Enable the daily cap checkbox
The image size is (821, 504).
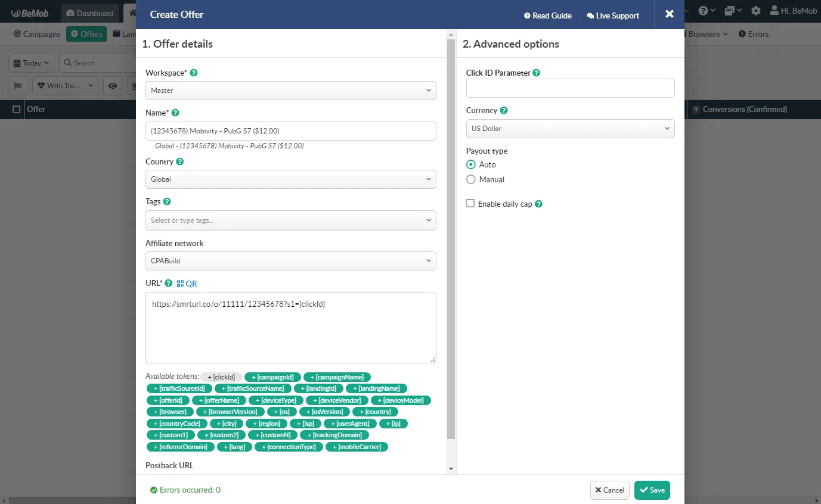pyautogui.click(x=470, y=204)
